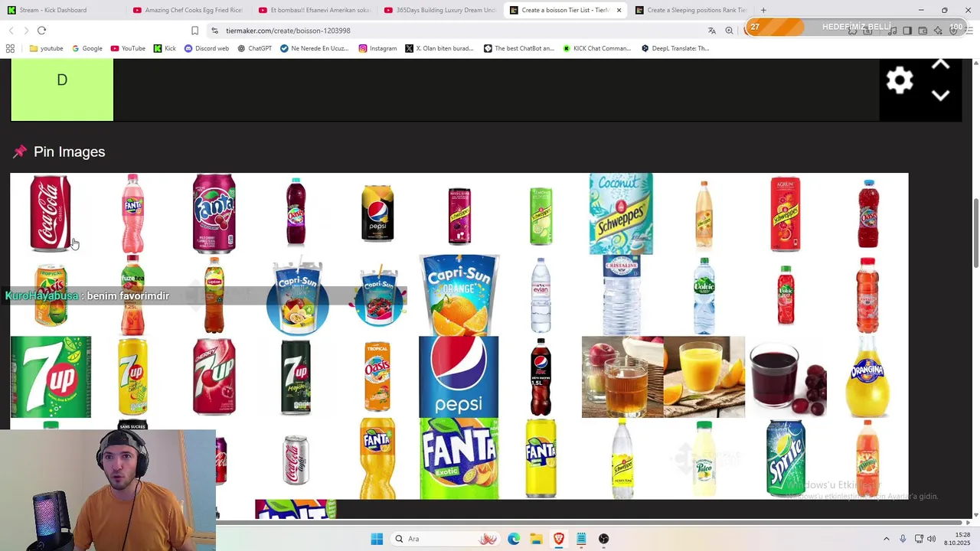Select the Cristaline water bottle image
The image size is (980, 551).
[622, 295]
